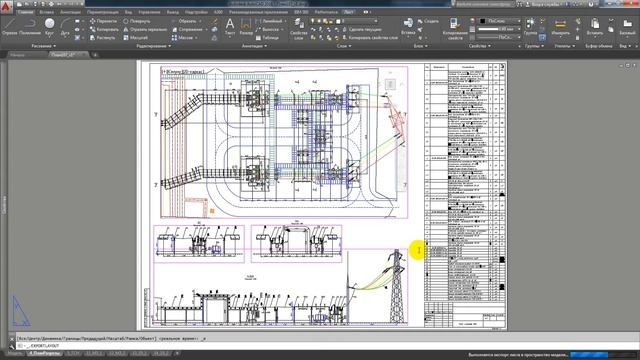Click the Копировать (Copy) tool
This screenshot has width=640, height=360.
[104, 29]
